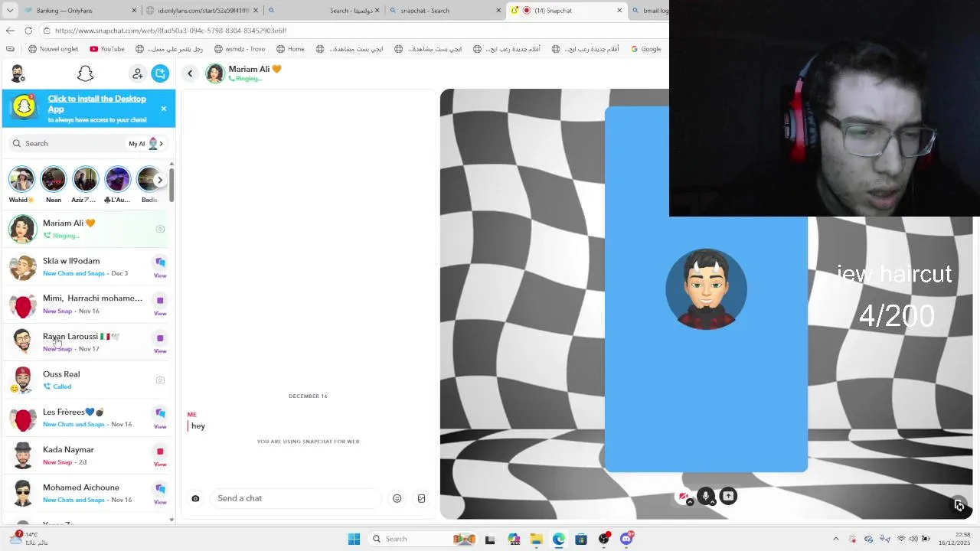Expand camera options chevron in call
The height and width of the screenshot is (551, 980).
click(690, 503)
